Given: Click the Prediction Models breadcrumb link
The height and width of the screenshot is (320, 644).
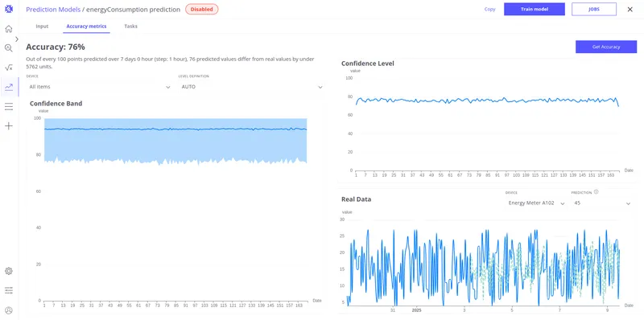Looking at the screenshot, I should coord(53,10).
